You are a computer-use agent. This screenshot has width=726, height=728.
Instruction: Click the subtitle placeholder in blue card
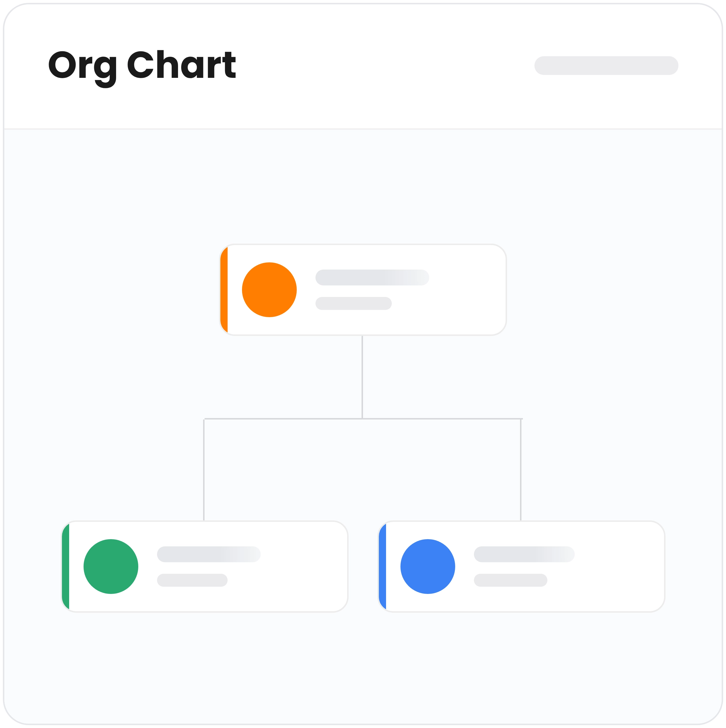pyautogui.click(x=511, y=580)
